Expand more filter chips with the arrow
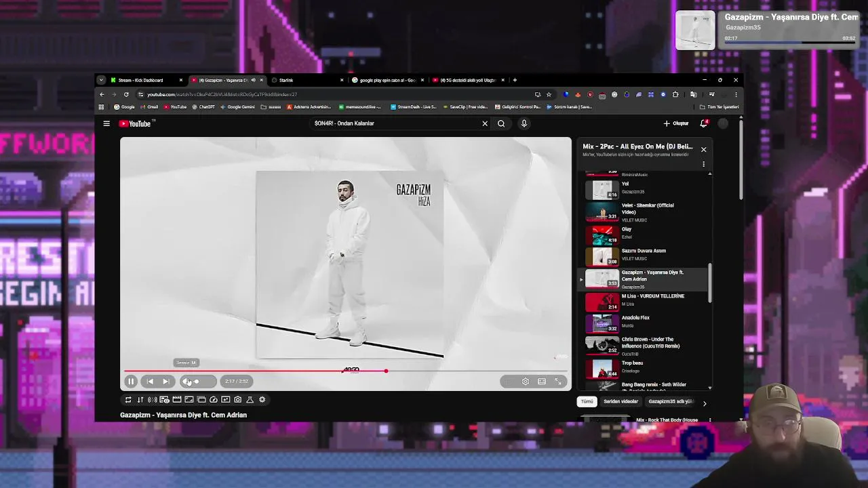This screenshot has width=868, height=488. coord(704,403)
